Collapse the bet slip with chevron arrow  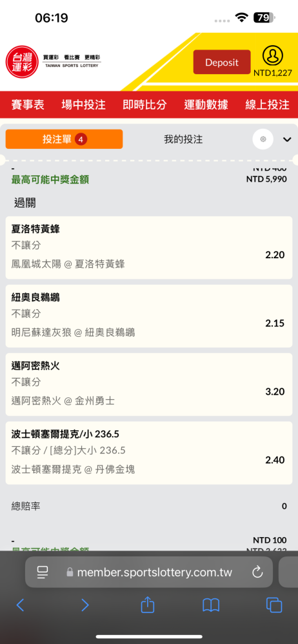(x=287, y=140)
